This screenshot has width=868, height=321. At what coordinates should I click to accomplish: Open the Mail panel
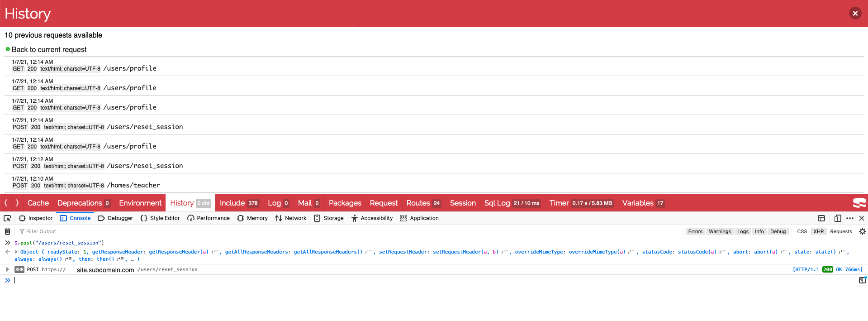[x=309, y=203]
